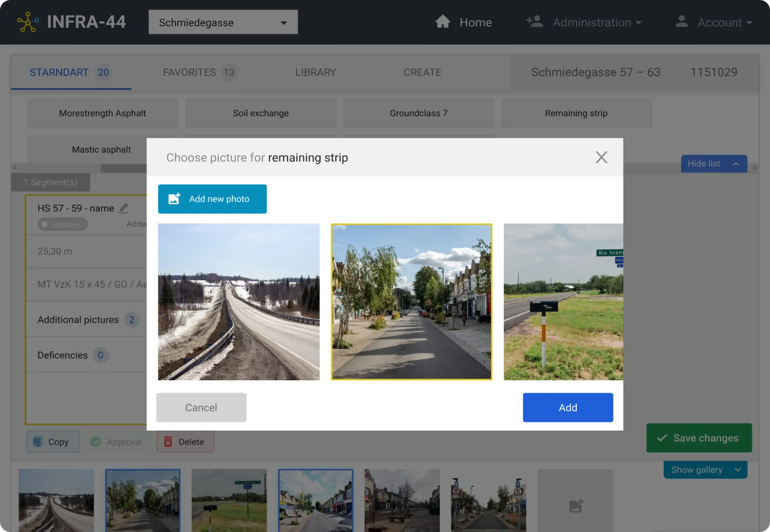Click the Account person icon

tap(681, 21)
